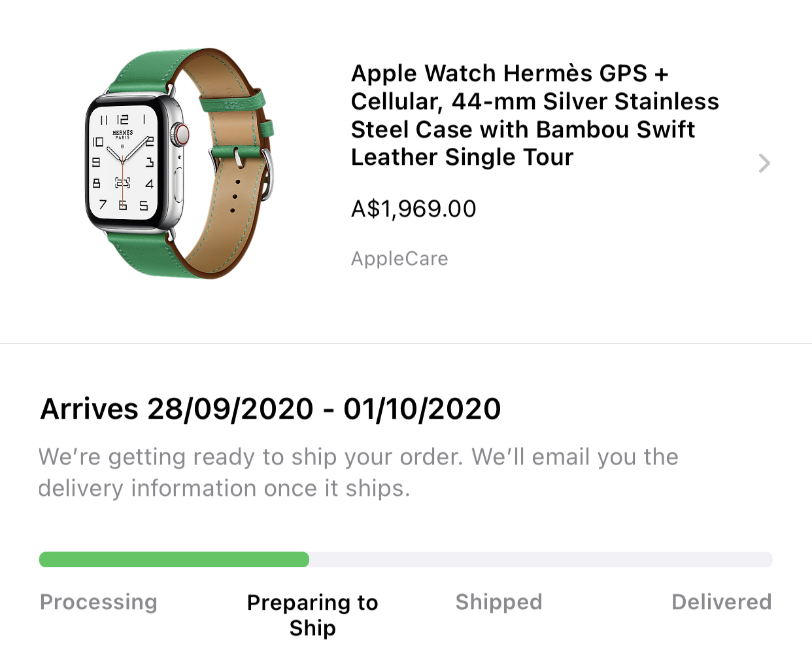Open the Apple Watch Hermès product title
This screenshot has width=812, height=668.
[x=534, y=115]
